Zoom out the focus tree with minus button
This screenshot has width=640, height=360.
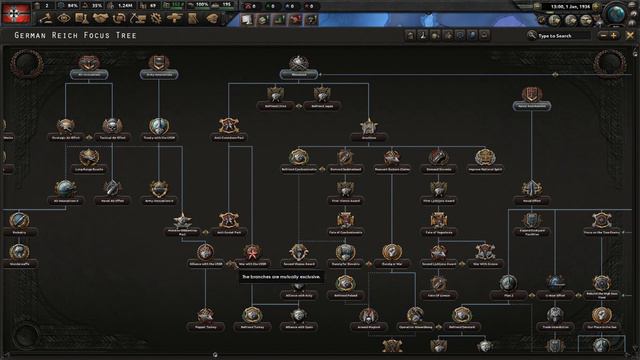[x=603, y=36]
